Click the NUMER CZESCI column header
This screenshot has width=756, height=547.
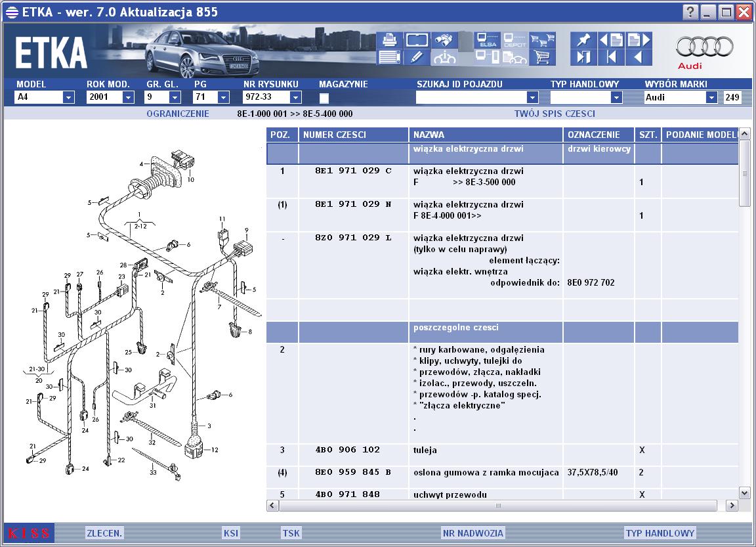point(354,135)
